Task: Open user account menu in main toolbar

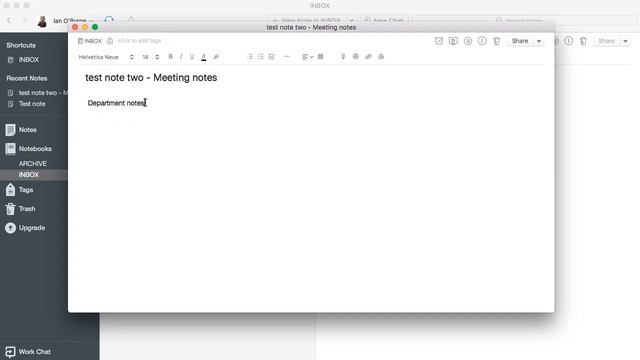Action: point(65,20)
